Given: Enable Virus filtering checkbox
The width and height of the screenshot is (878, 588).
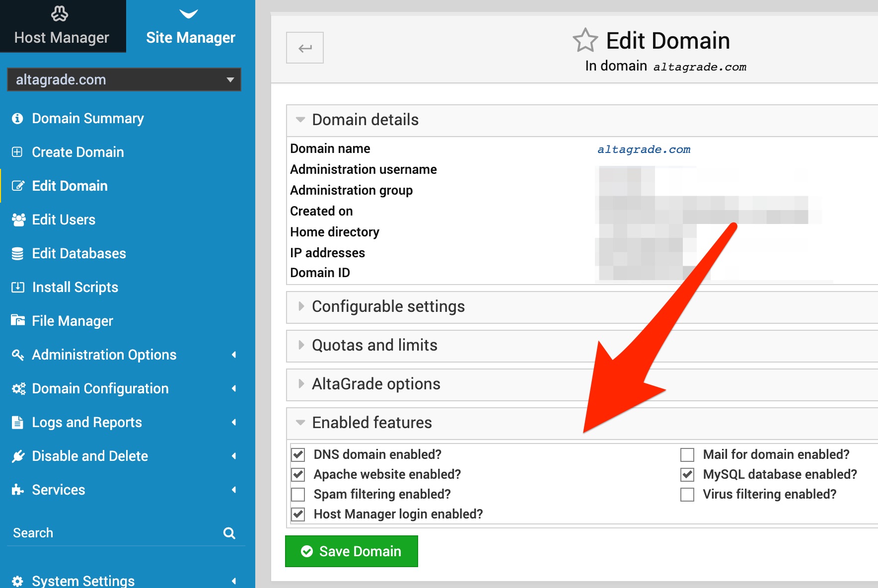Looking at the screenshot, I should 687,494.
